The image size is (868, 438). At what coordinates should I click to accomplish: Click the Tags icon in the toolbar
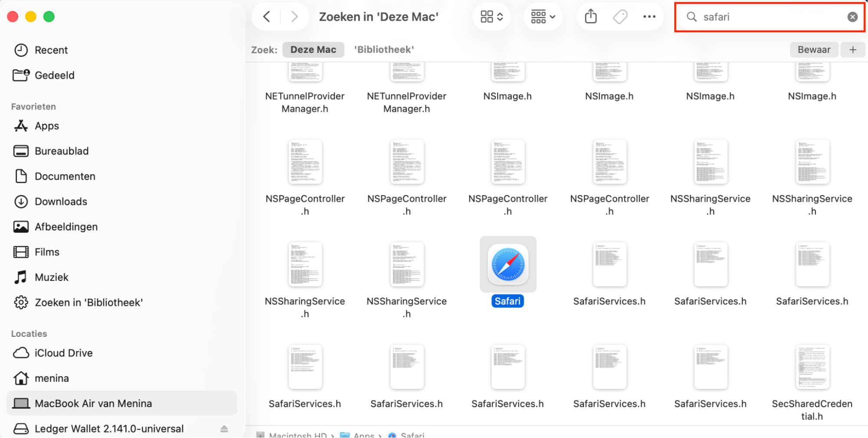tap(620, 16)
